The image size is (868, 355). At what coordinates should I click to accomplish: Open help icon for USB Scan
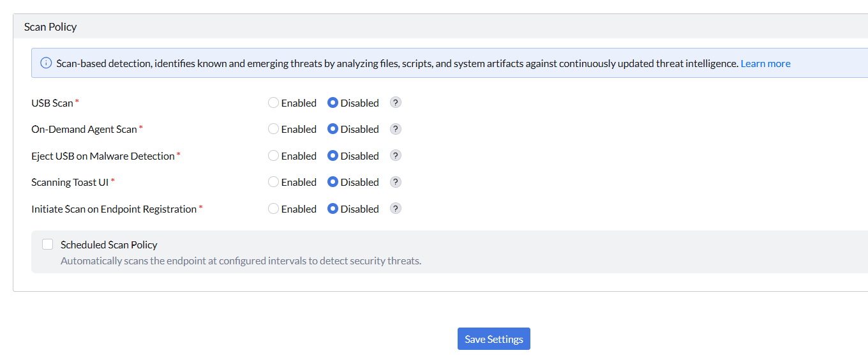[396, 103]
